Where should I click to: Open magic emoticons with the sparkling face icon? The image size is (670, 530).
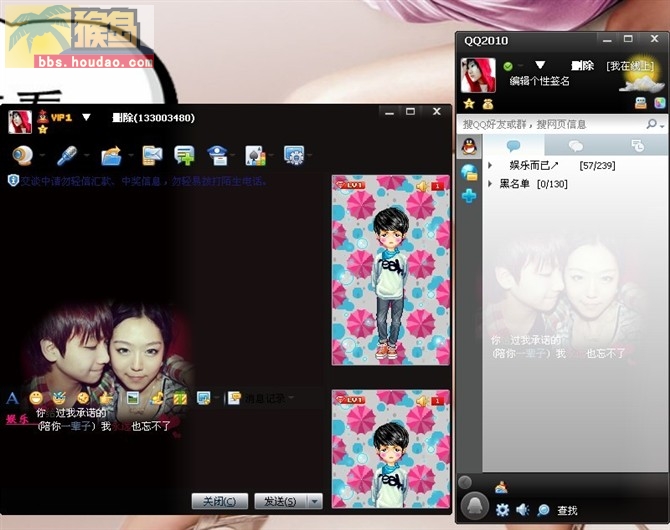pos(59,398)
